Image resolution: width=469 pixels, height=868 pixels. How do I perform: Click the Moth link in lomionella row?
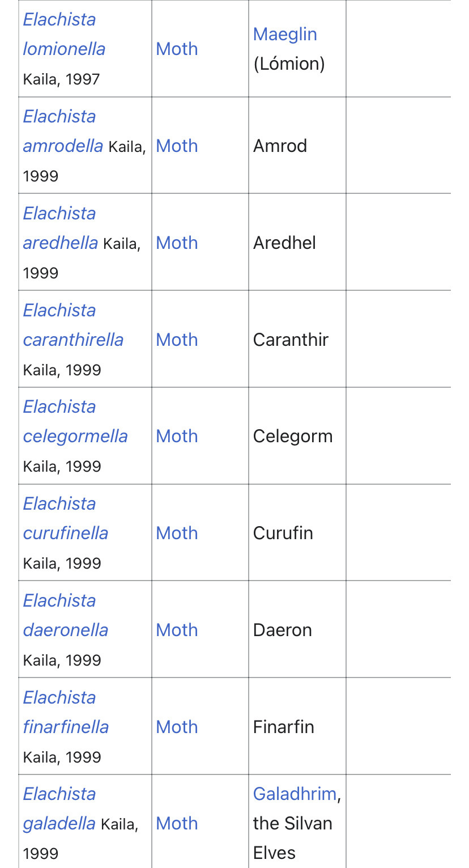pyautogui.click(x=177, y=49)
